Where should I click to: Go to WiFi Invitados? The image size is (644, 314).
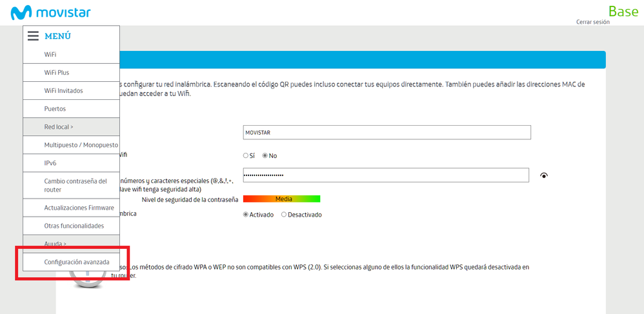tap(63, 91)
